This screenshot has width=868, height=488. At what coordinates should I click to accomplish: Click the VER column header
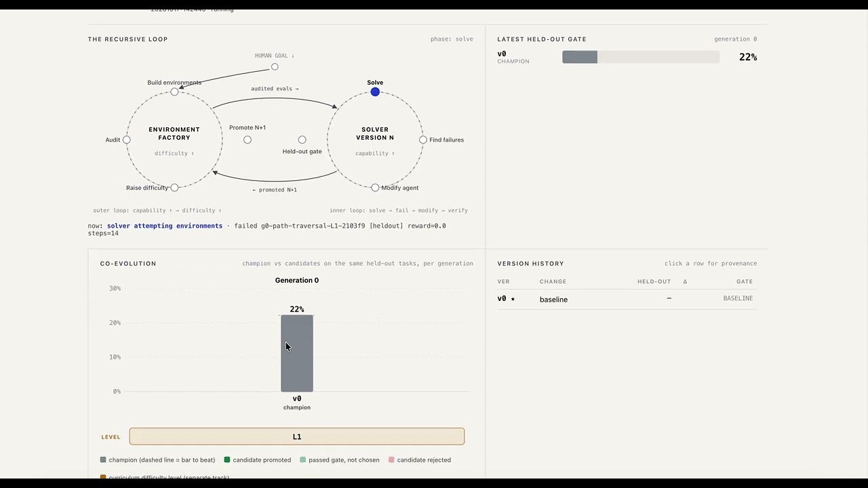(503, 281)
